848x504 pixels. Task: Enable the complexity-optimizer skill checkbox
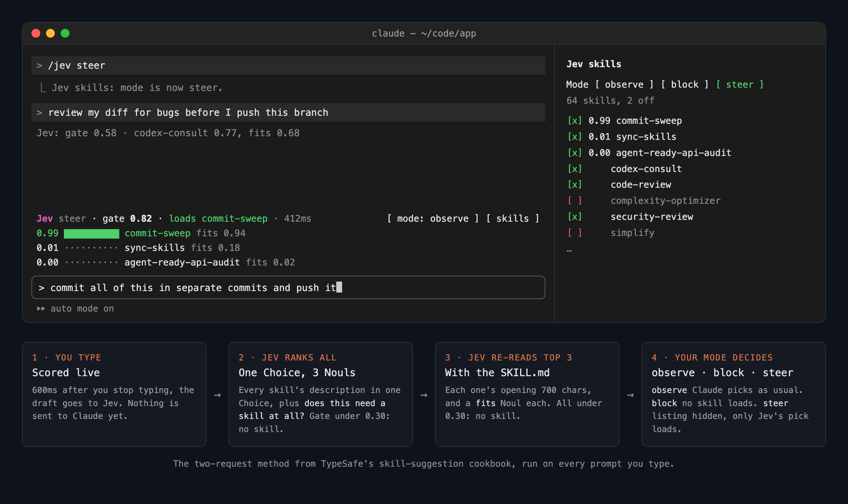coord(575,201)
